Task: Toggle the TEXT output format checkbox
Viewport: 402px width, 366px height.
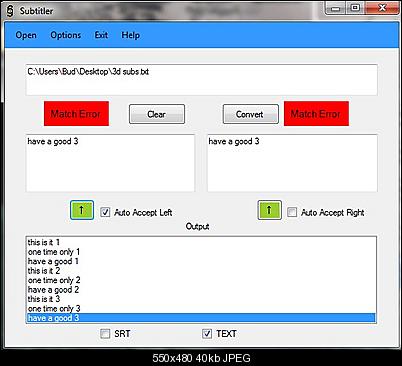Action: point(207,333)
